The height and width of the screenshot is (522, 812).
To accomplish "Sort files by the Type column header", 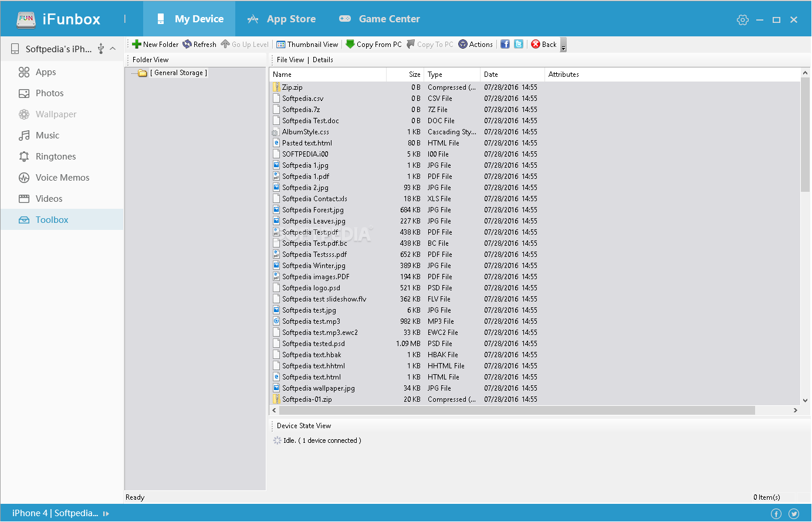I will tap(452, 74).
